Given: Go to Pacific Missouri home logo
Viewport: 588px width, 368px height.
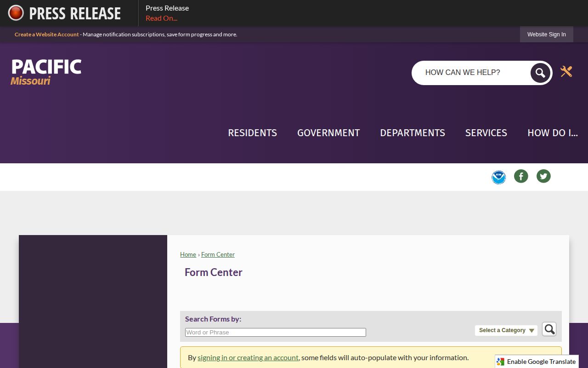Looking at the screenshot, I should tap(46, 72).
